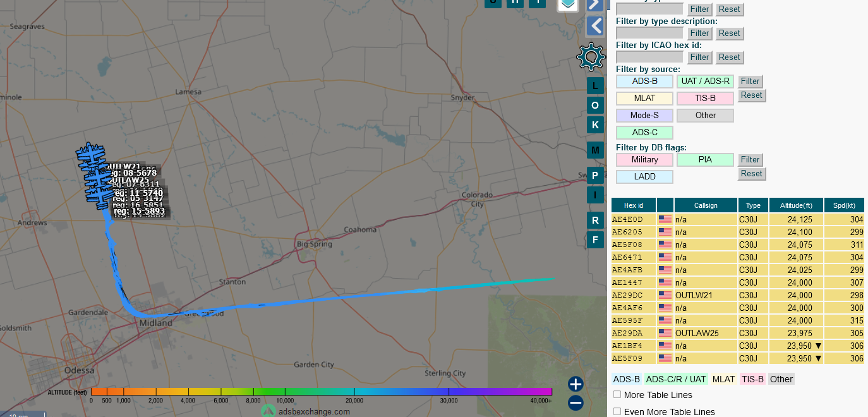
Task: Select aircraft row AE1447
Action: 737,282
